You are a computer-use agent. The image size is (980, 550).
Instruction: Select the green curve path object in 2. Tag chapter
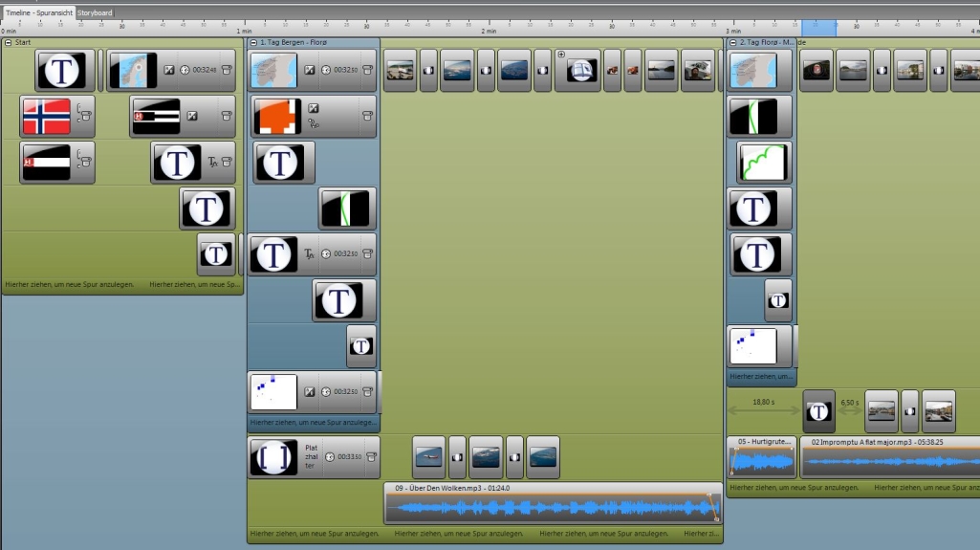point(762,163)
